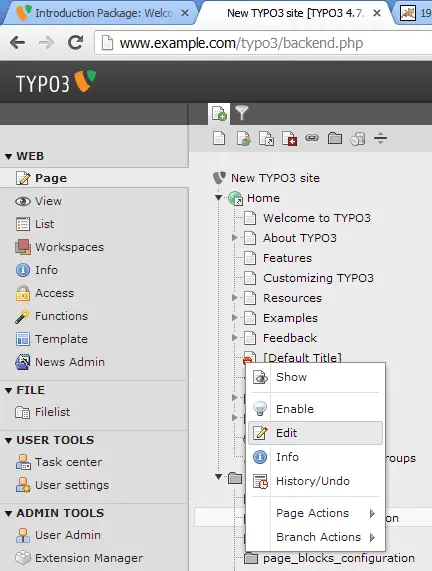Choose History/Undo in context menu

315,481
